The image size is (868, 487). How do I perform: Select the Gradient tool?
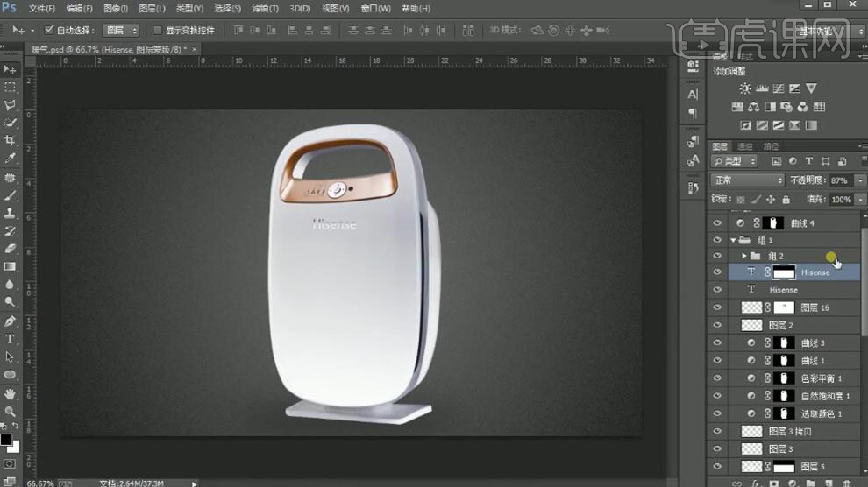[10, 266]
